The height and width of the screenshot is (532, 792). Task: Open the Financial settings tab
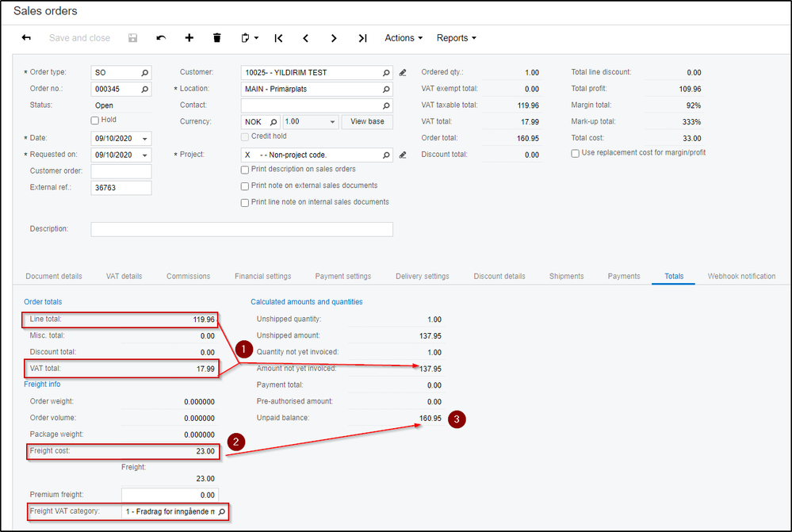[x=262, y=277]
